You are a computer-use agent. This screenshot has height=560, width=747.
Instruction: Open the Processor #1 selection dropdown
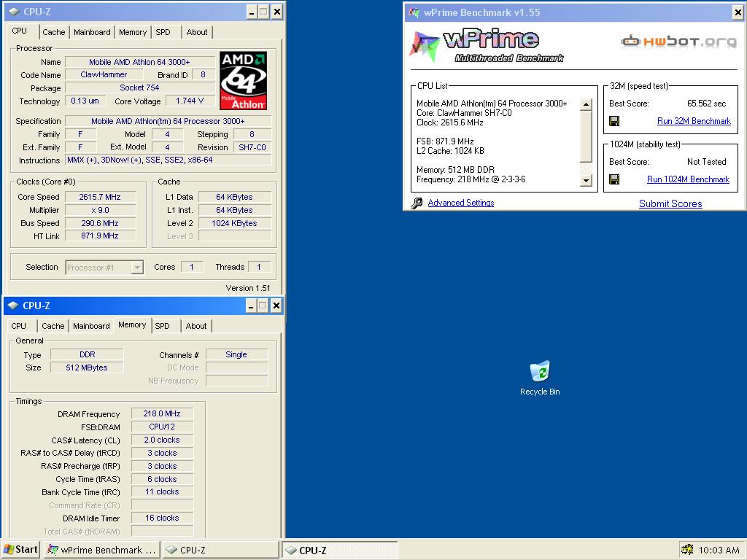(137, 268)
